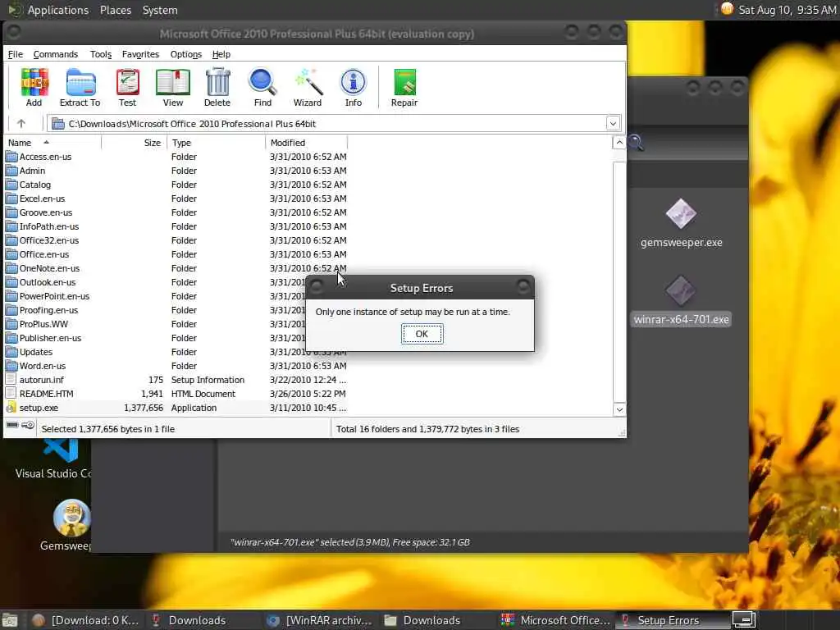
Task: Select the InfoPath.en-us folder
Action: coord(48,226)
